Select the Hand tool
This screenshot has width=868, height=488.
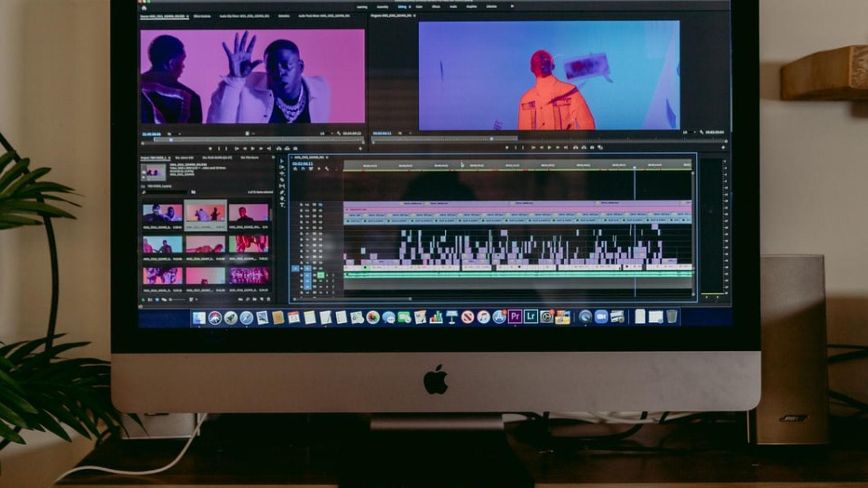point(282,198)
